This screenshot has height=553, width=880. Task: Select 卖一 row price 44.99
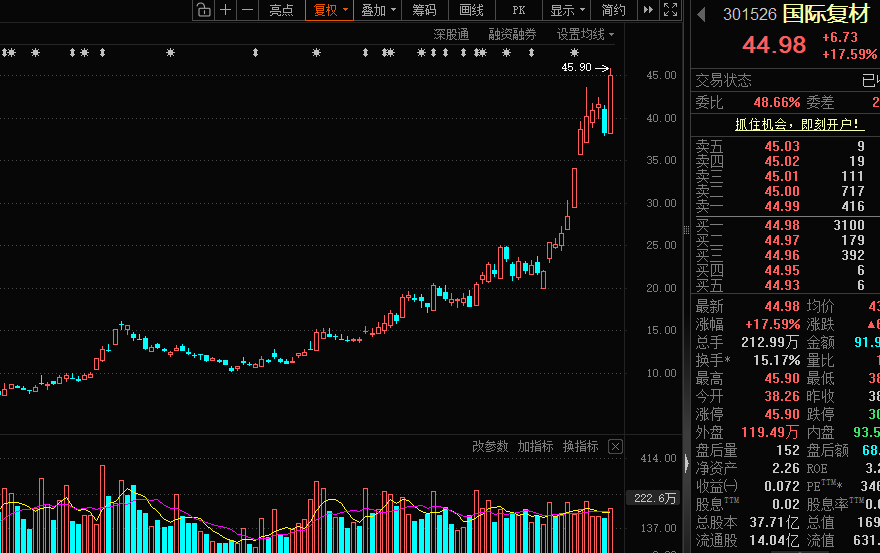(x=782, y=207)
